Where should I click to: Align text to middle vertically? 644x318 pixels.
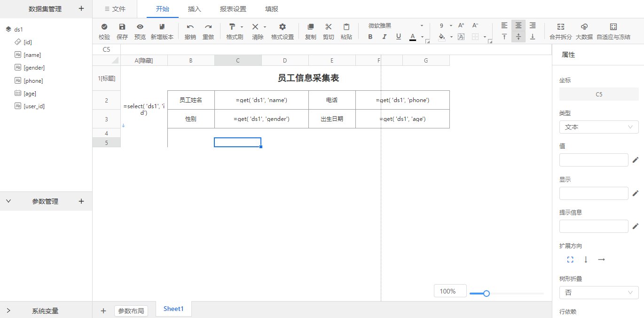pos(518,37)
